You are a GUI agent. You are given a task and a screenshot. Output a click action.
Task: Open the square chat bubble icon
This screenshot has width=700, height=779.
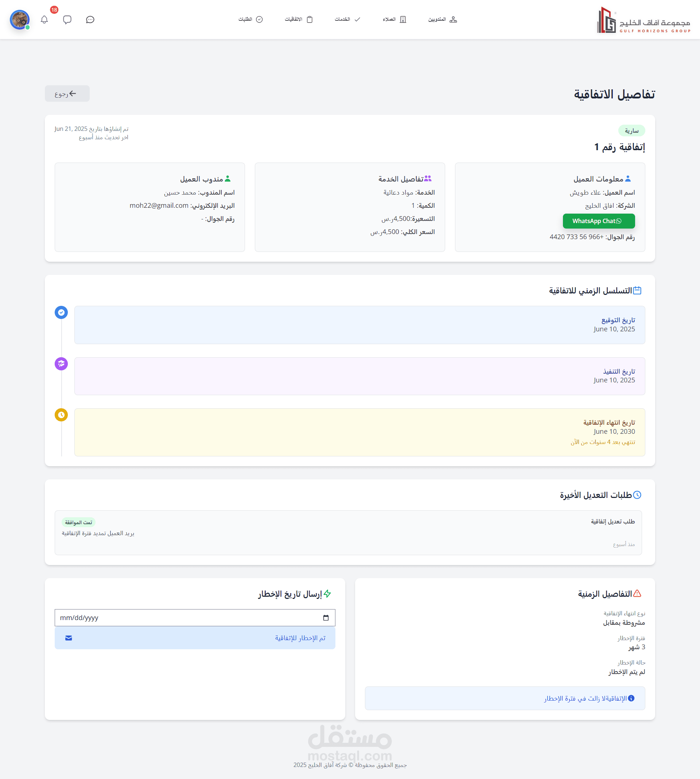pos(67,20)
